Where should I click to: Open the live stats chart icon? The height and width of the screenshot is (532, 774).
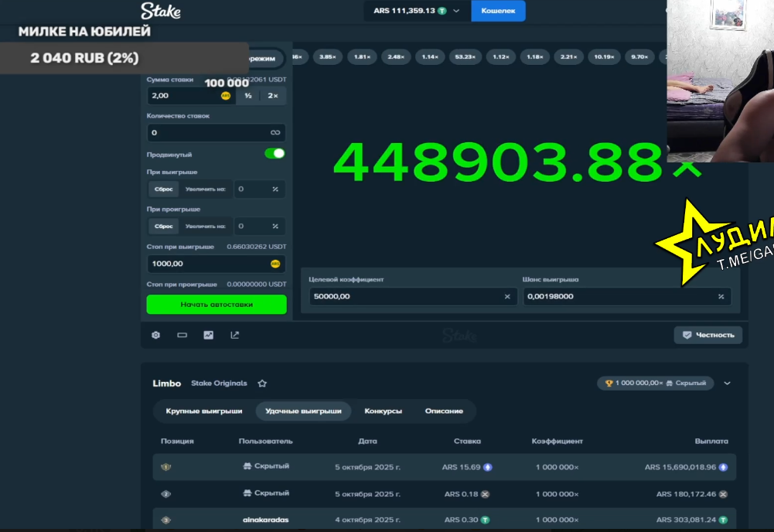(208, 335)
